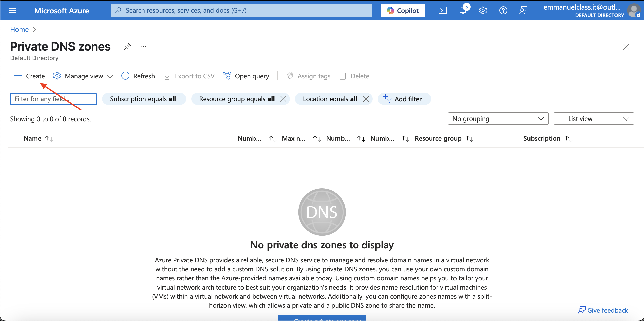The image size is (644, 321).
Task: Expand the Manage view menu
Action: 83,76
